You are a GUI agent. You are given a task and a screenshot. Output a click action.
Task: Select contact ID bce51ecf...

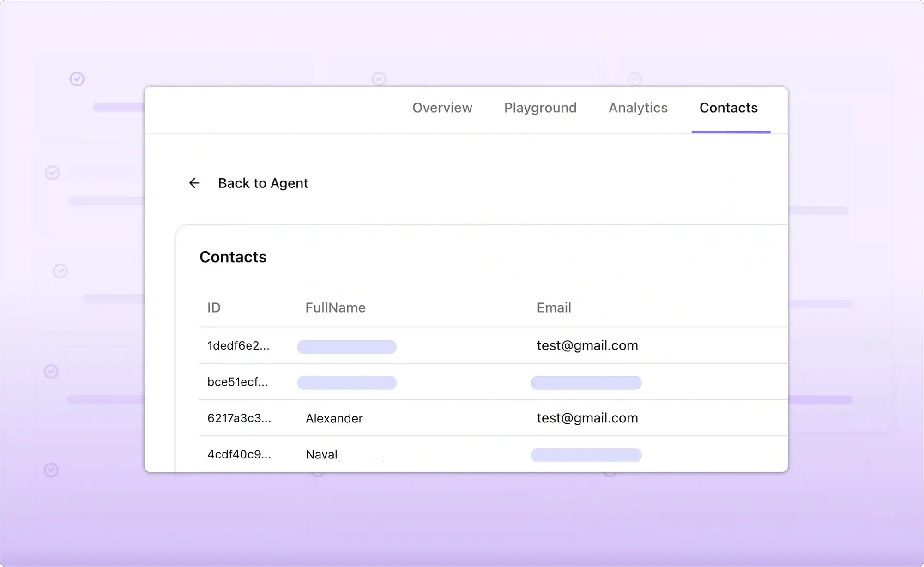point(237,382)
